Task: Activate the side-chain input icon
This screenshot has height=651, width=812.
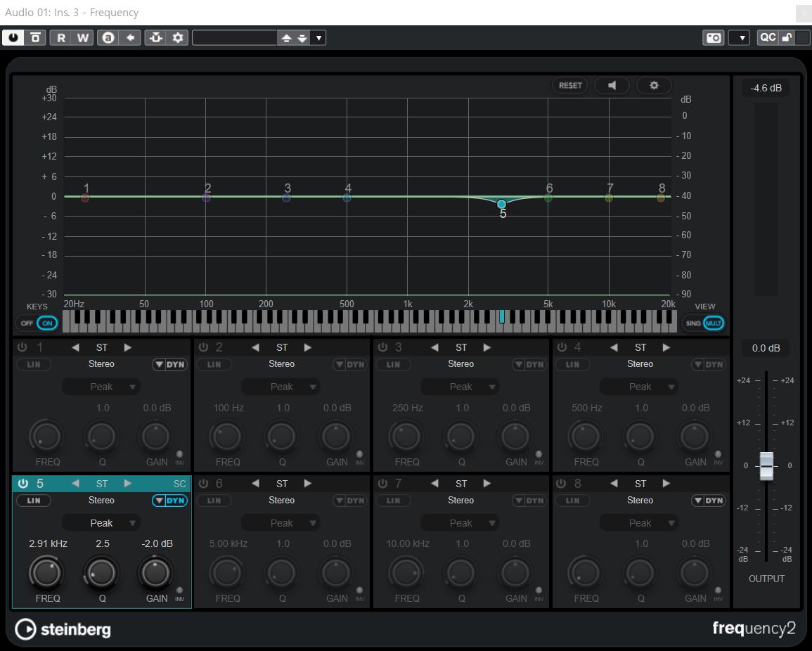Action: tap(156, 38)
